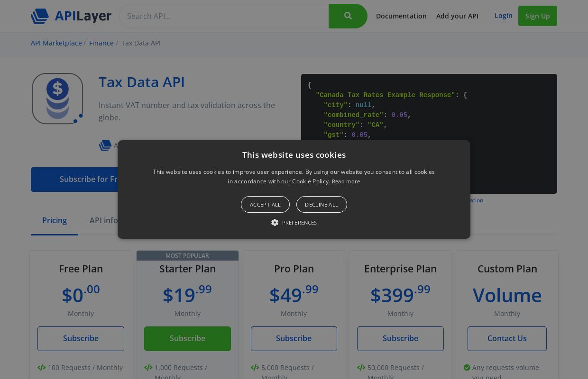Focus the Search API input field
588x379 pixels.
(x=224, y=16)
